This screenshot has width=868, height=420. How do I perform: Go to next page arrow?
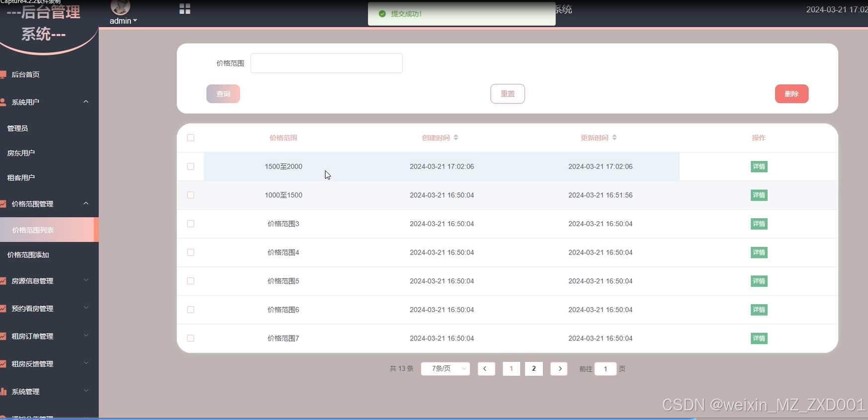pyautogui.click(x=559, y=369)
